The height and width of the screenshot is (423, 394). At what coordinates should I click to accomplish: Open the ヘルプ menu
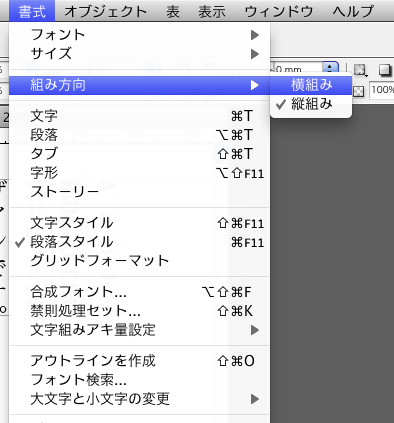353,12
